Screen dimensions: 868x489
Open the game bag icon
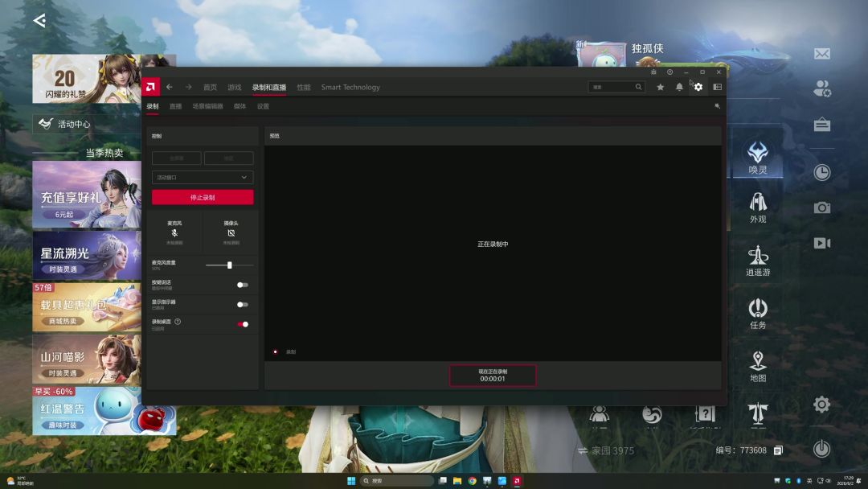[x=822, y=124]
